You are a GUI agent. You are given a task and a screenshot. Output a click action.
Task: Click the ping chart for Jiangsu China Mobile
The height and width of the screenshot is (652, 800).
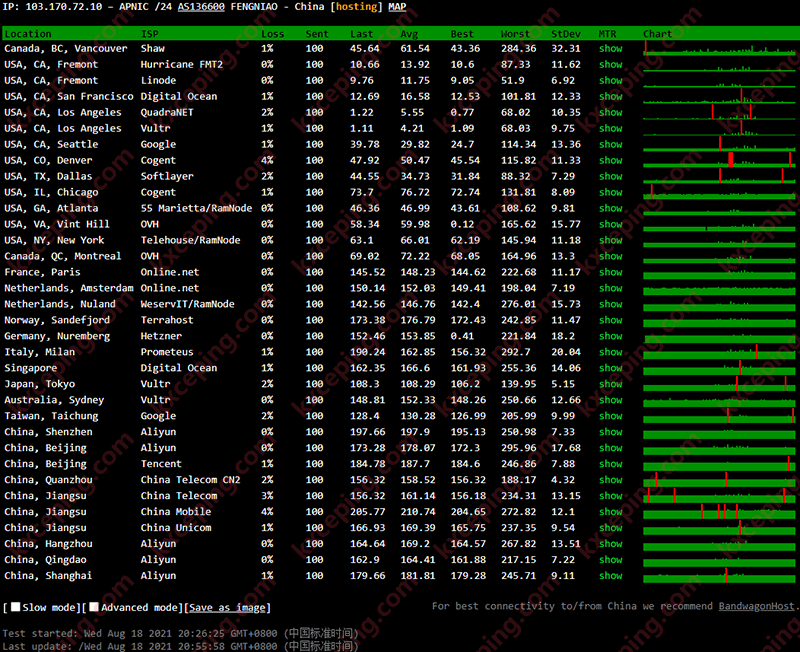[719, 512]
